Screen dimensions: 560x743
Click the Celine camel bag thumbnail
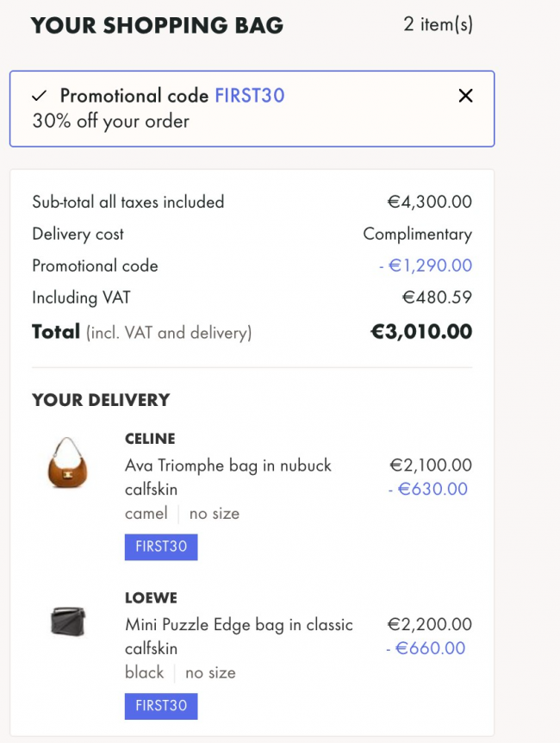point(68,463)
